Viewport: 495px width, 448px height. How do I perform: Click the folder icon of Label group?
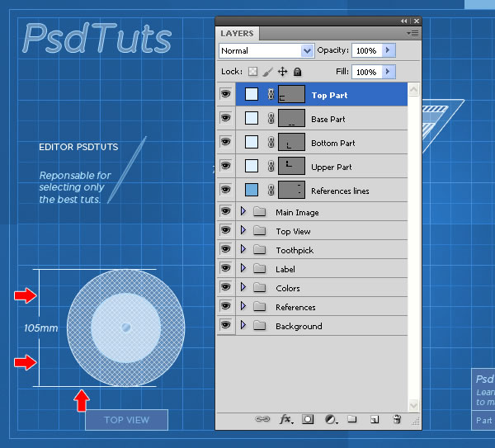[x=260, y=268]
